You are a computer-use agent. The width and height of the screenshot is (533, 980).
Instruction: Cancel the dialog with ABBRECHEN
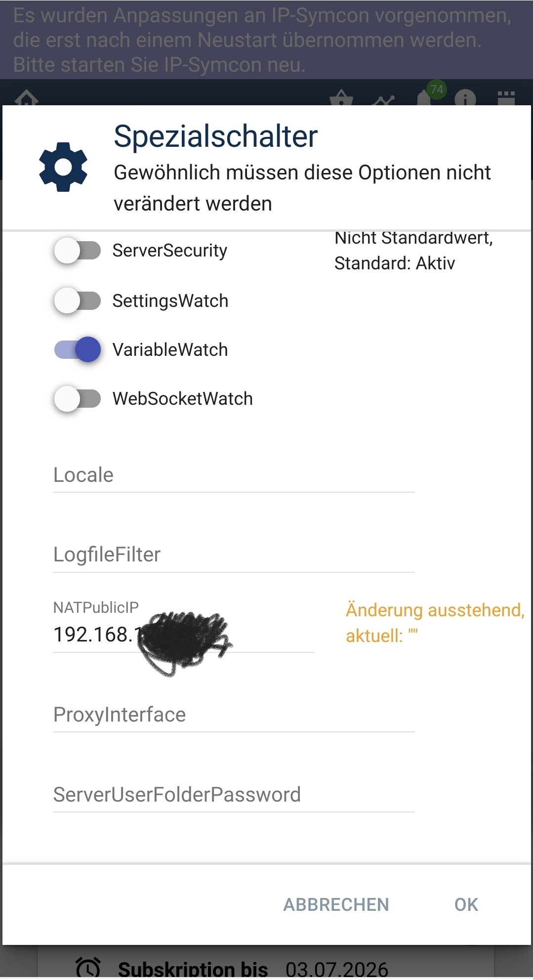(x=336, y=904)
